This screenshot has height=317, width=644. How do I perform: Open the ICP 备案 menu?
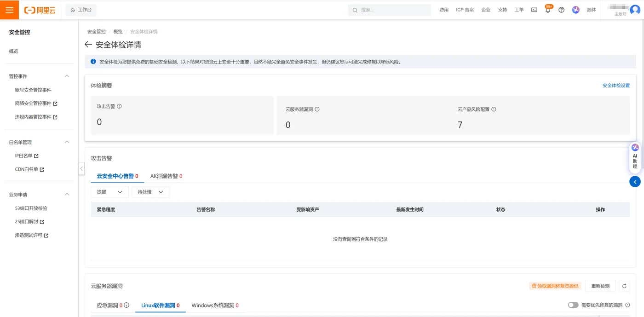(x=465, y=10)
